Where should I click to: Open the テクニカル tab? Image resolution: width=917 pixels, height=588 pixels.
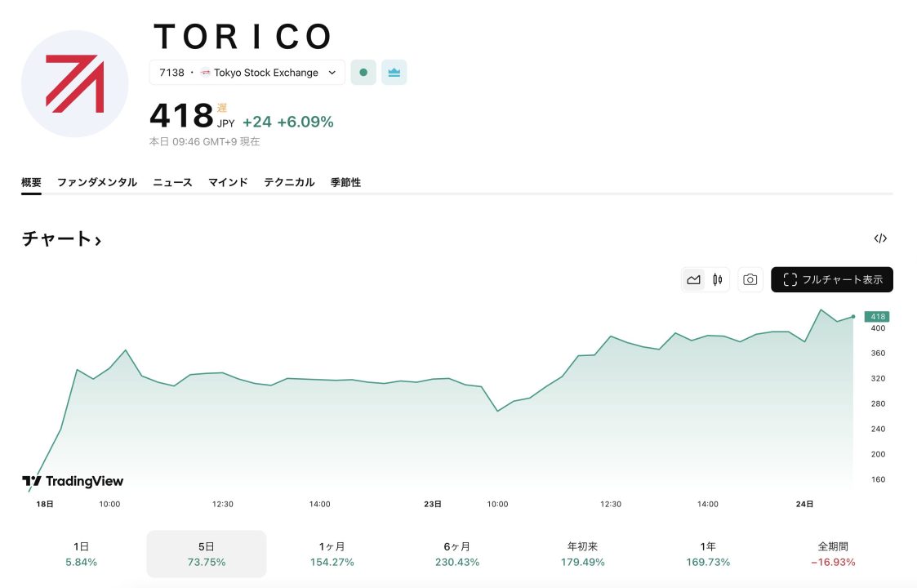point(288,182)
